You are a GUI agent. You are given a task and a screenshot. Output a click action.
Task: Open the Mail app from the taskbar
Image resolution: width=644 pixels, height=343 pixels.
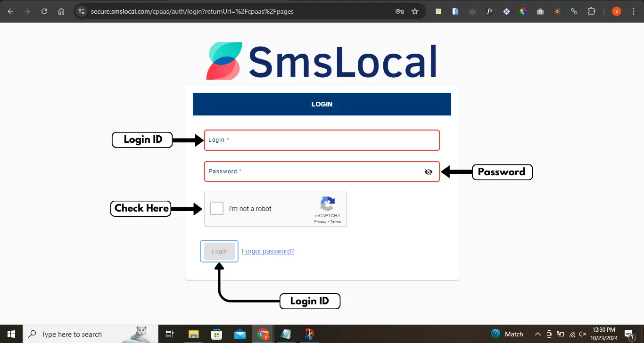pos(239,334)
